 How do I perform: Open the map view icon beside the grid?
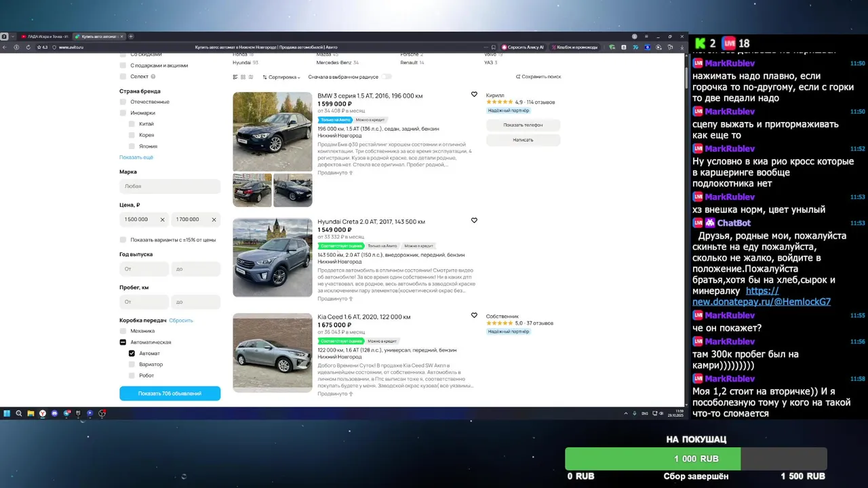click(x=251, y=77)
